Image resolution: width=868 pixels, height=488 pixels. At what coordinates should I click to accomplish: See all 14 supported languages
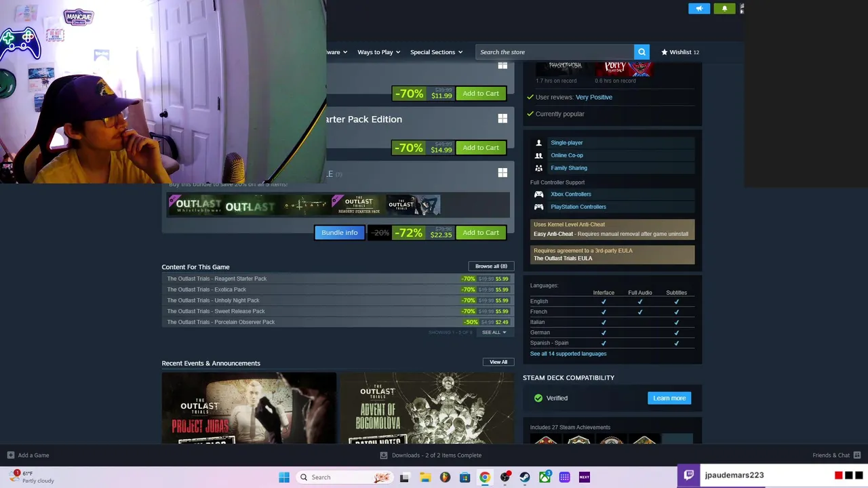pos(568,354)
